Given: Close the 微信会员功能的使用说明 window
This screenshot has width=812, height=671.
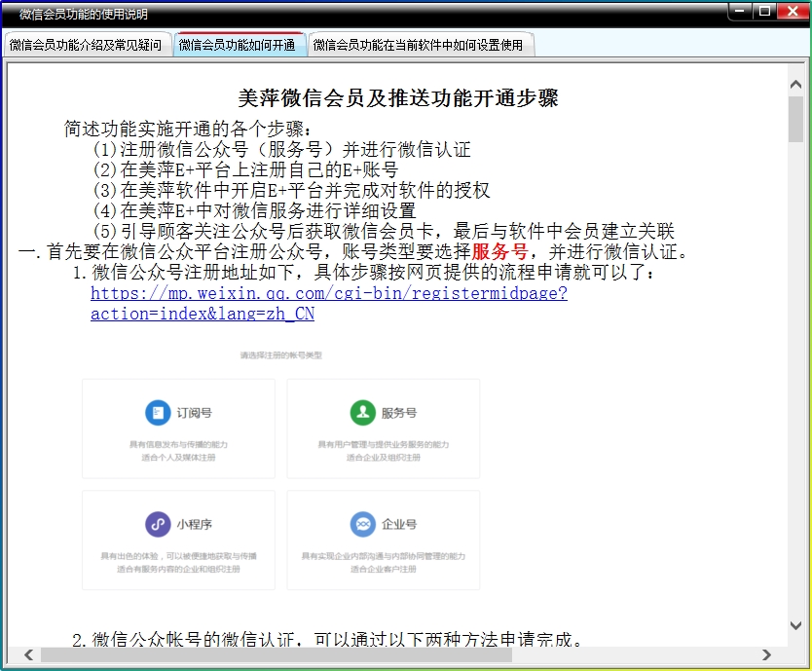Looking at the screenshot, I should click(x=793, y=11).
